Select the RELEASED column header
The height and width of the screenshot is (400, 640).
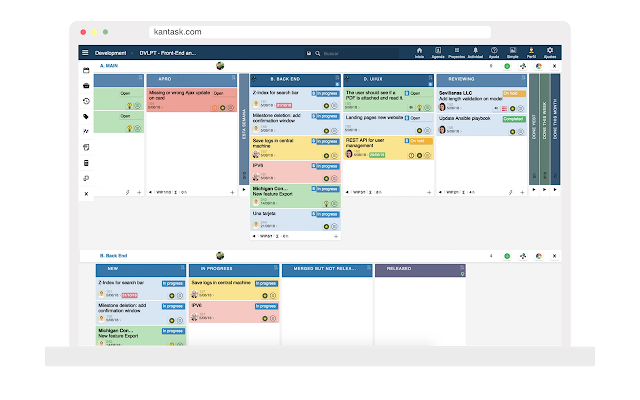pos(420,270)
